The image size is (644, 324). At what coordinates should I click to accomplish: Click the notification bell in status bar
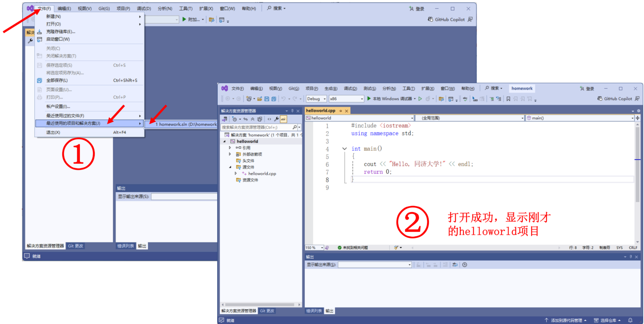(630, 320)
